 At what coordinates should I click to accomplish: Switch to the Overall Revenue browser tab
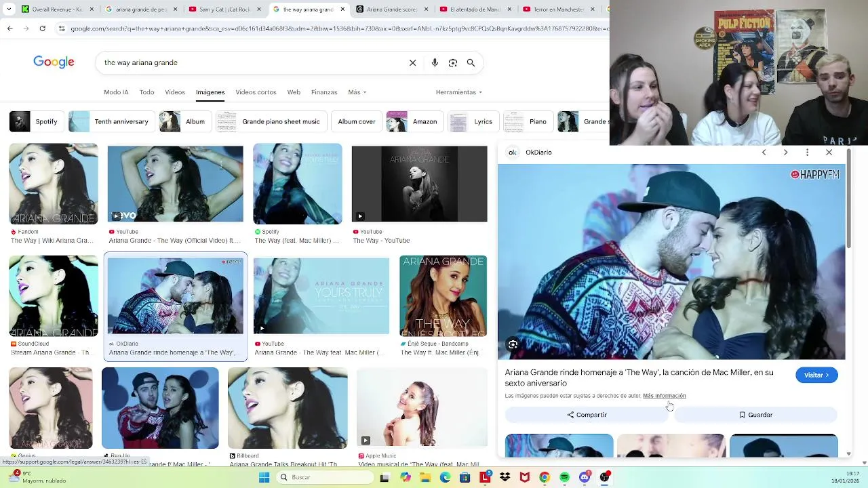pos(58,9)
